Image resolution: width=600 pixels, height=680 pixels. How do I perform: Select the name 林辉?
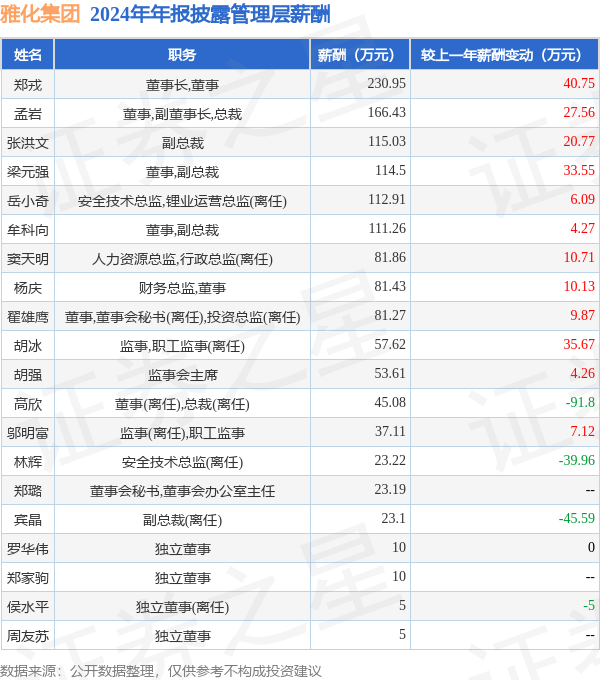28,462
